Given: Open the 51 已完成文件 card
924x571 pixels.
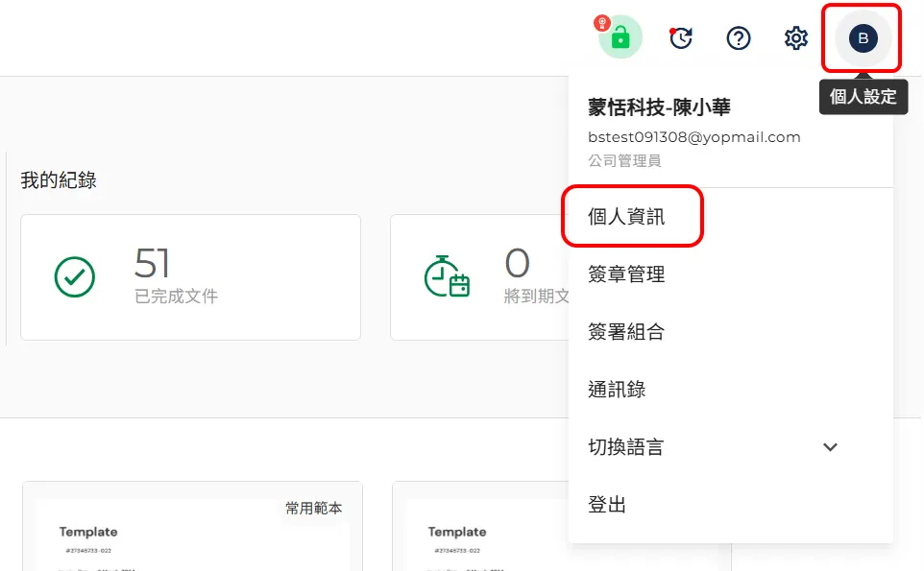Looking at the screenshot, I should tap(190, 277).
